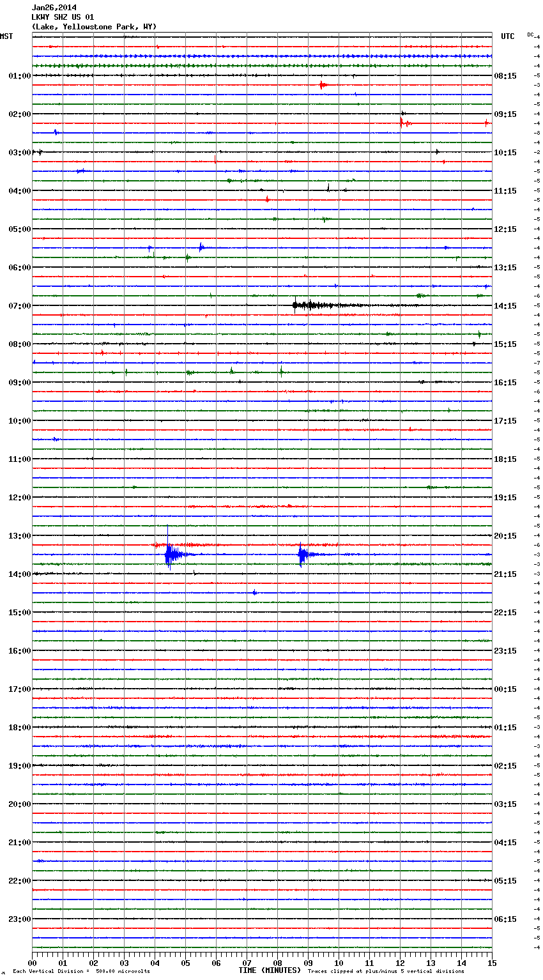
Task: Click the 04:15 UTC time label
Action: click(x=505, y=843)
